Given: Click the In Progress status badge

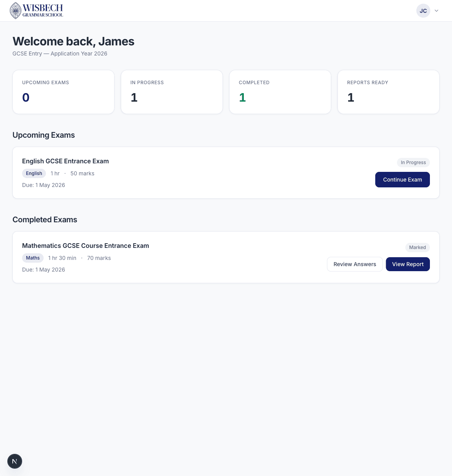Looking at the screenshot, I should (x=413, y=163).
